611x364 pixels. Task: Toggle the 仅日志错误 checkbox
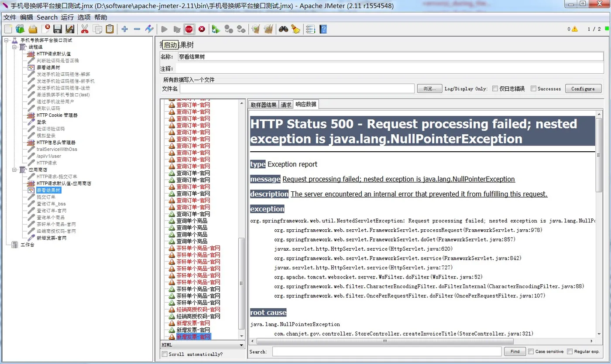tap(495, 88)
